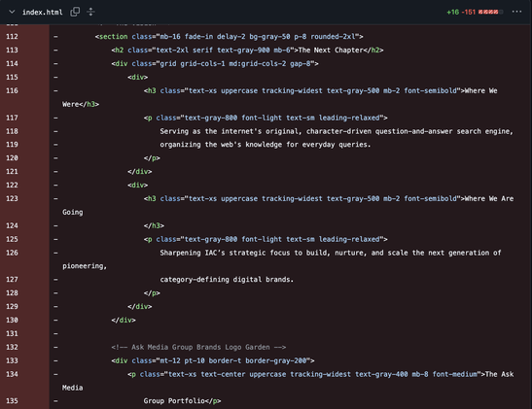
Task: Click the closing p tag on line 120
Action: (152, 158)
